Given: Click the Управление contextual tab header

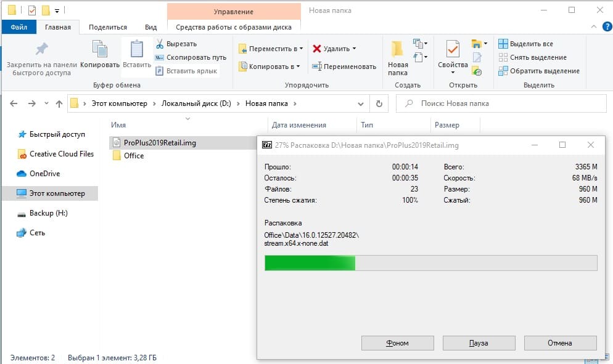Looking at the screenshot, I should (x=234, y=12).
